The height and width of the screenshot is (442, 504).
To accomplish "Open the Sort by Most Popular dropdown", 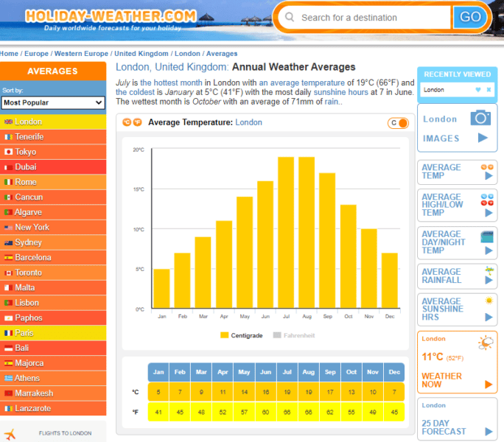I will pos(53,102).
